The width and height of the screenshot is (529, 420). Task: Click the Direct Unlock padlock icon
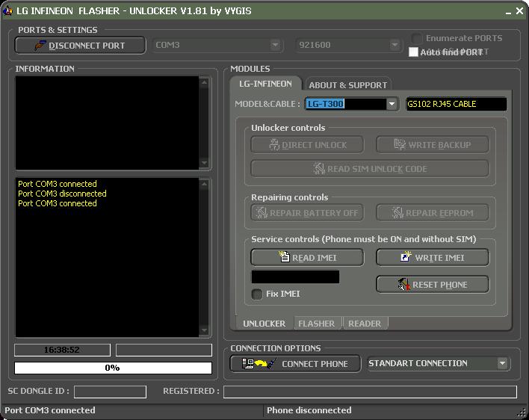coord(274,145)
